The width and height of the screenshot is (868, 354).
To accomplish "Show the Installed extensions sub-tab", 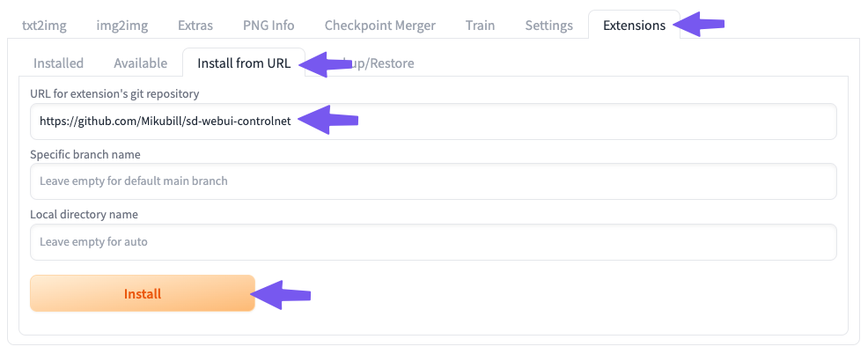I will (58, 63).
